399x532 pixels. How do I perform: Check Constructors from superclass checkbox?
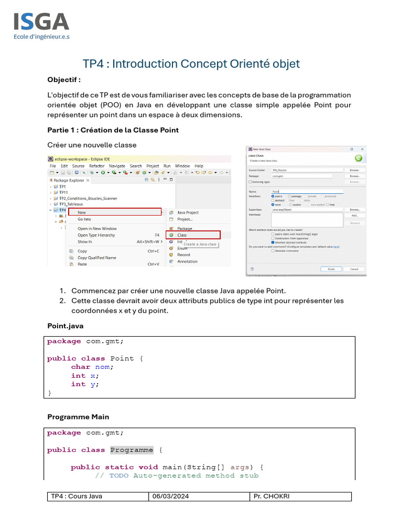tap(273, 238)
